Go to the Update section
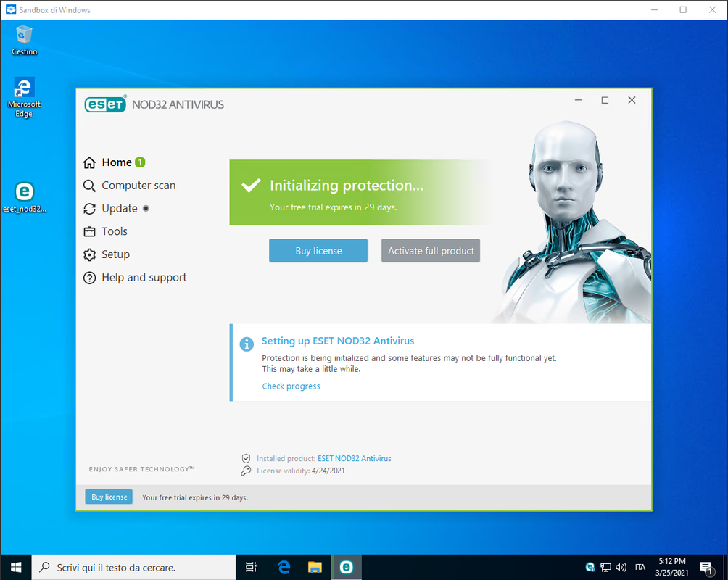728x580 pixels. 120,209
